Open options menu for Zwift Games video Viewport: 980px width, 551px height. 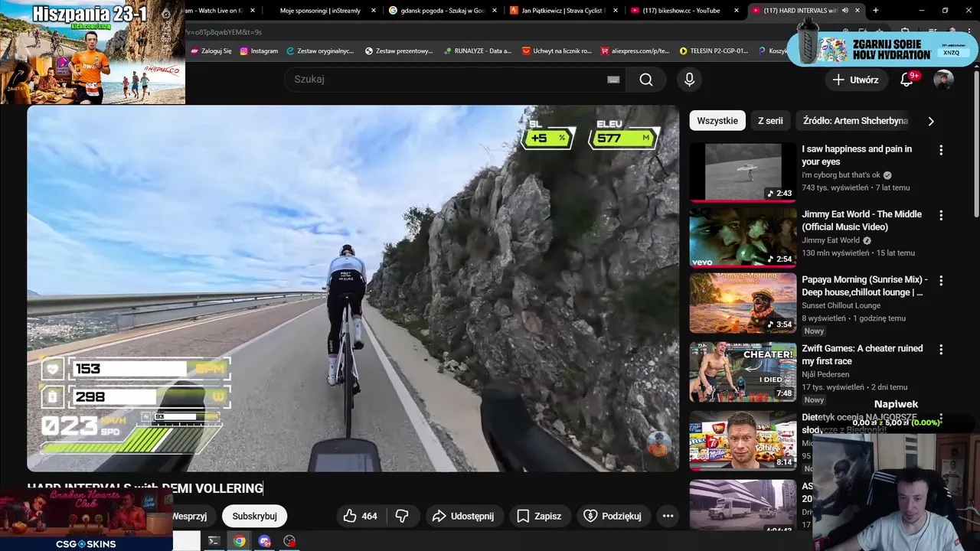click(941, 349)
